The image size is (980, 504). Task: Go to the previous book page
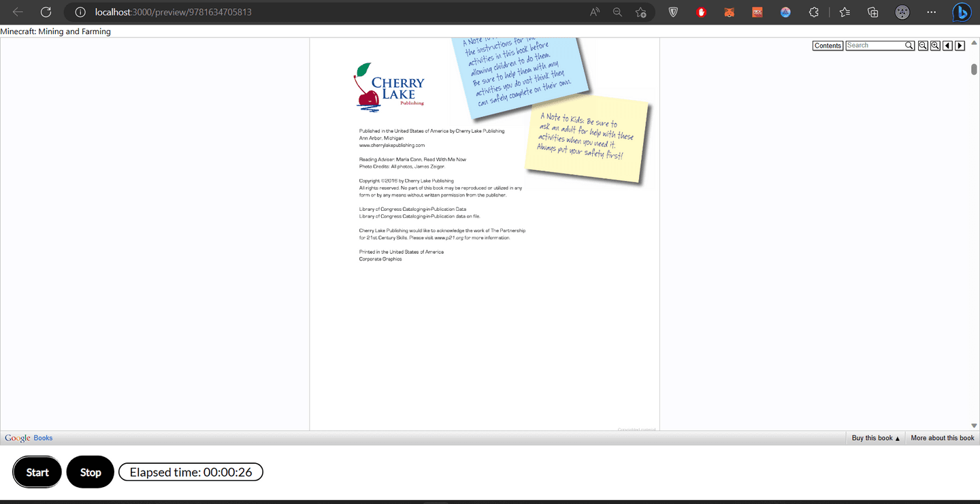(947, 46)
